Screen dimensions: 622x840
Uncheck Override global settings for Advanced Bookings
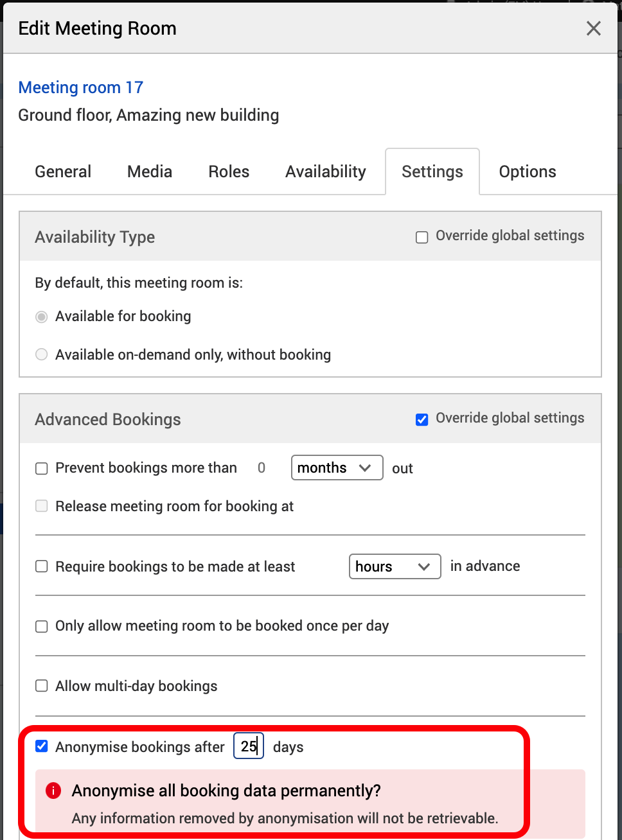(422, 420)
